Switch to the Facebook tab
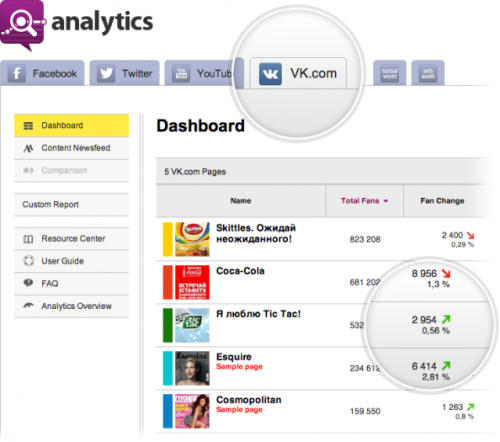The image size is (500, 442). (x=42, y=73)
